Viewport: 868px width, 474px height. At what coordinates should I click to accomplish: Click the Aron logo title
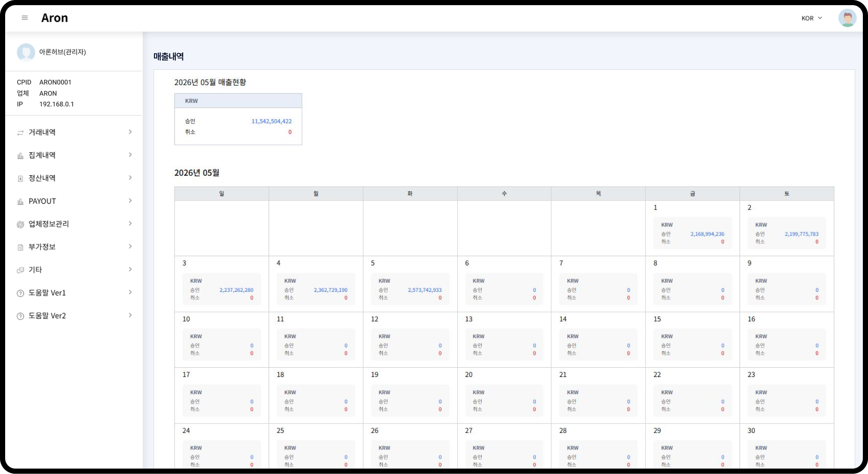click(54, 18)
